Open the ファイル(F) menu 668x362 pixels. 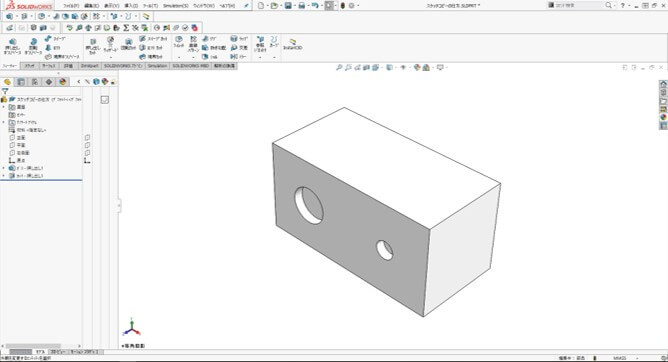point(71,6)
